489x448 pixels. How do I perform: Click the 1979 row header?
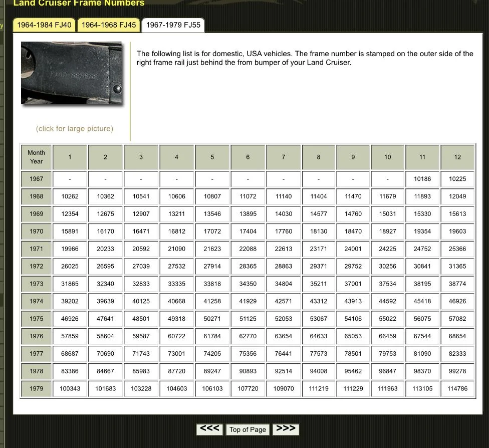(37, 389)
